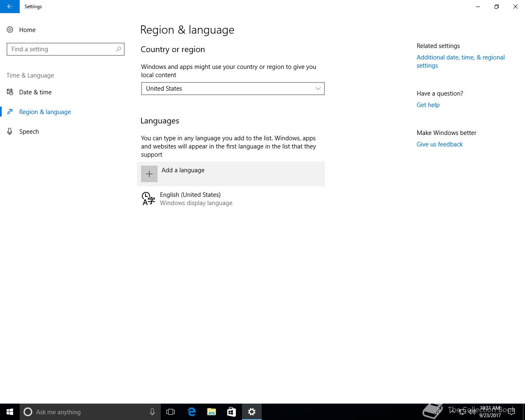Open Windows Store from taskbar

pyautogui.click(x=231, y=412)
